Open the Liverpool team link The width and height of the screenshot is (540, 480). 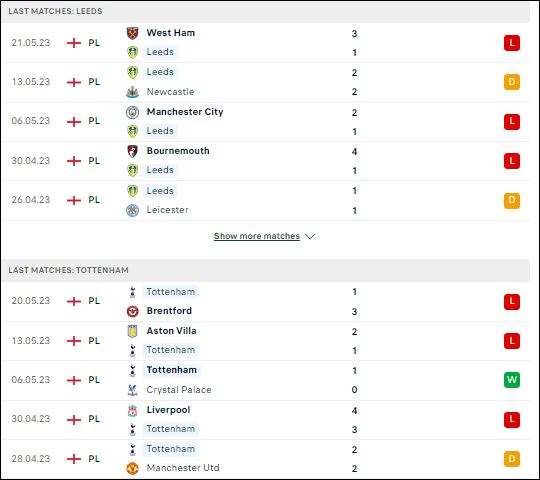tap(168, 410)
